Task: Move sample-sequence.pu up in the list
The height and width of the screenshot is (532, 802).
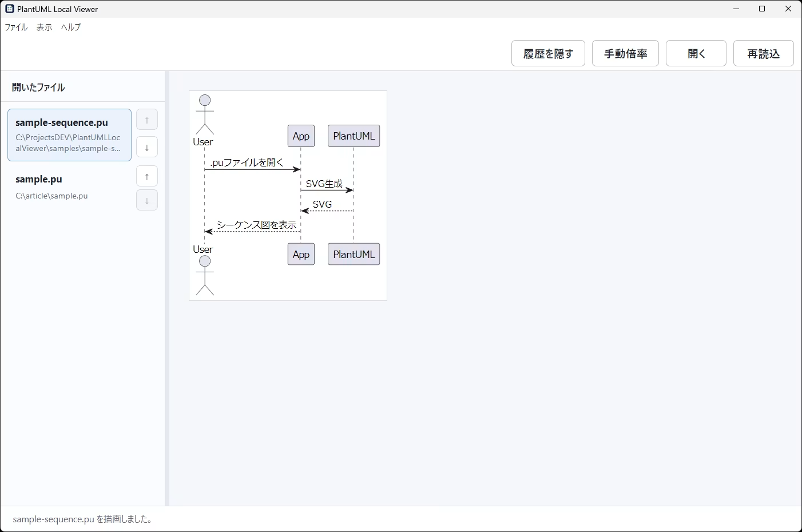Action: [x=147, y=120]
